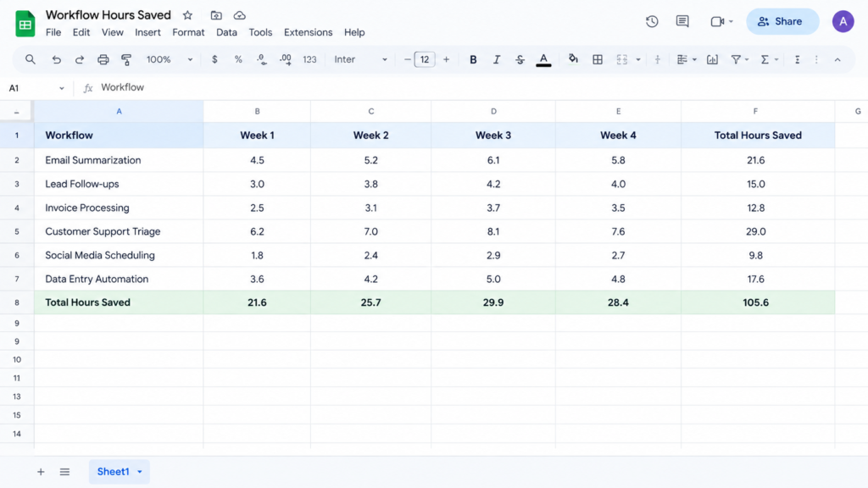The width and height of the screenshot is (868, 488).
Task: Click the merge cells icon
Action: [x=621, y=59]
